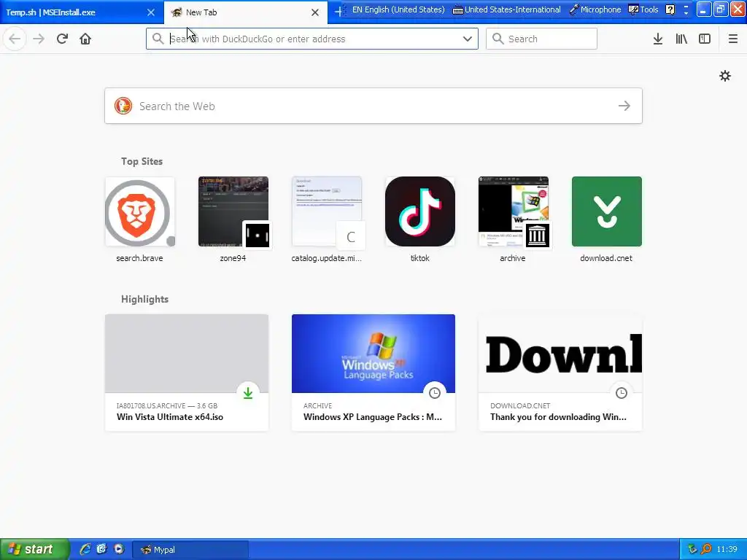
Task: Expand the address bar history dropdown
Action: click(x=468, y=39)
